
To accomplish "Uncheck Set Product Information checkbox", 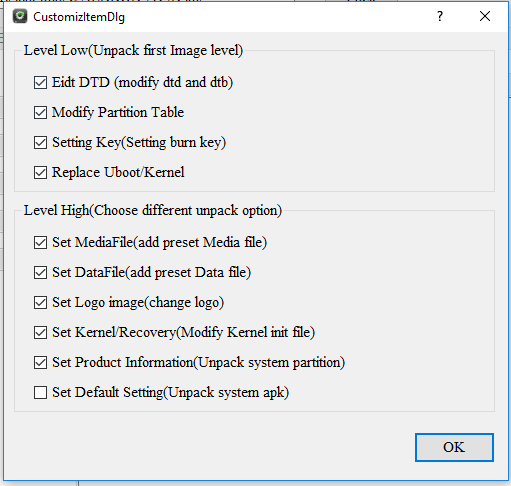I will coord(40,362).
